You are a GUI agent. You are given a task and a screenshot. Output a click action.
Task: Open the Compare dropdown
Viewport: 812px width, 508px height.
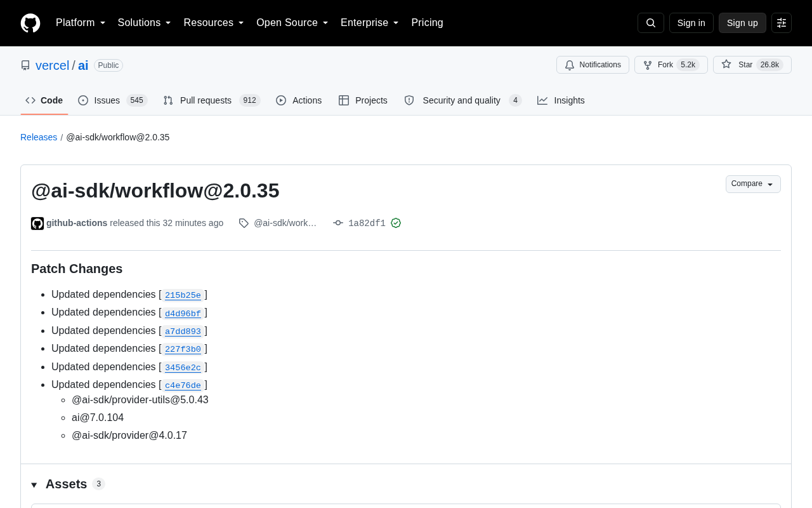tap(753, 184)
